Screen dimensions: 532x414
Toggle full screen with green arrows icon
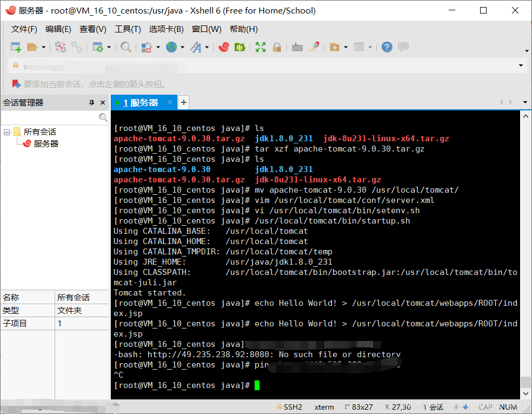(261, 47)
